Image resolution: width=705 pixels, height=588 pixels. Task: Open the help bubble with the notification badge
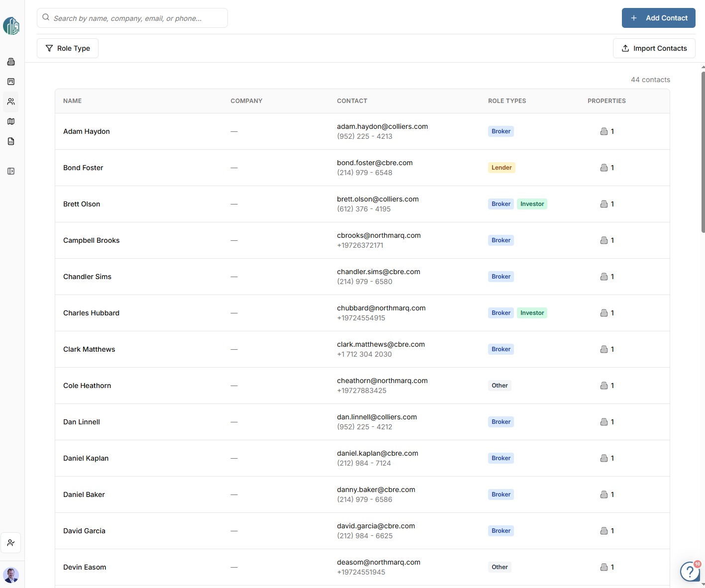coord(690,571)
